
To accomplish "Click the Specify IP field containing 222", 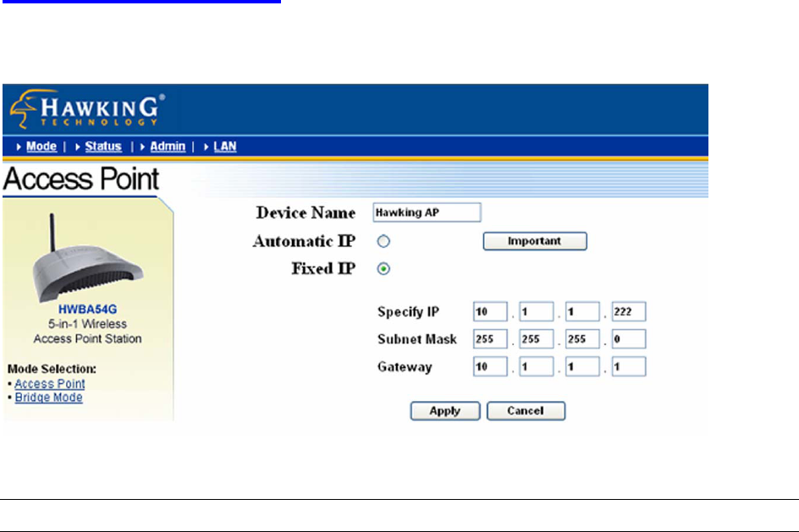I will tap(629, 311).
